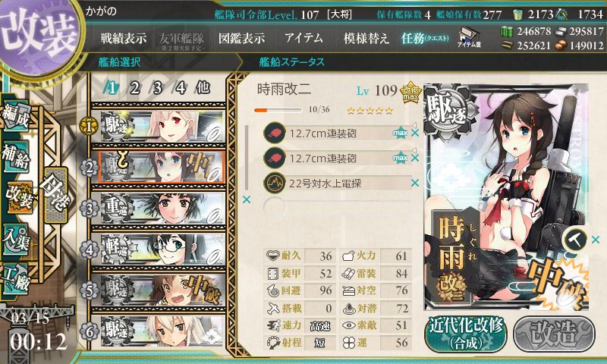Remove all equipment via the left X

[246, 199]
